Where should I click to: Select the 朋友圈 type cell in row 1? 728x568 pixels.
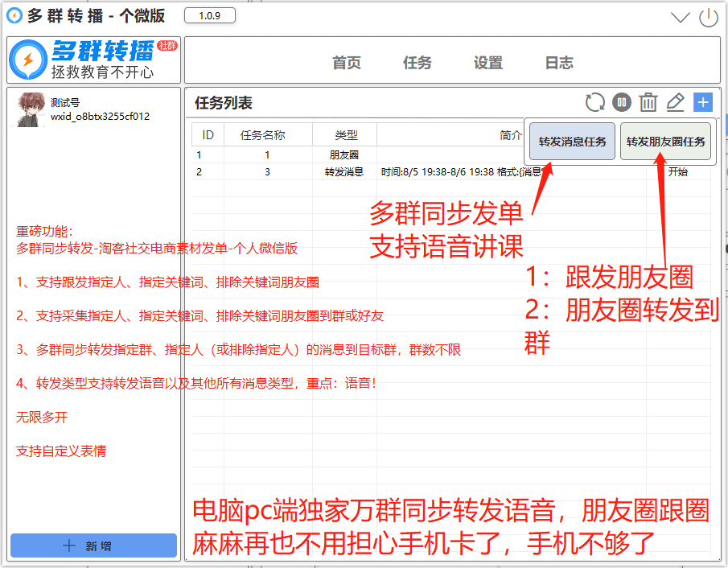point(344,154)
